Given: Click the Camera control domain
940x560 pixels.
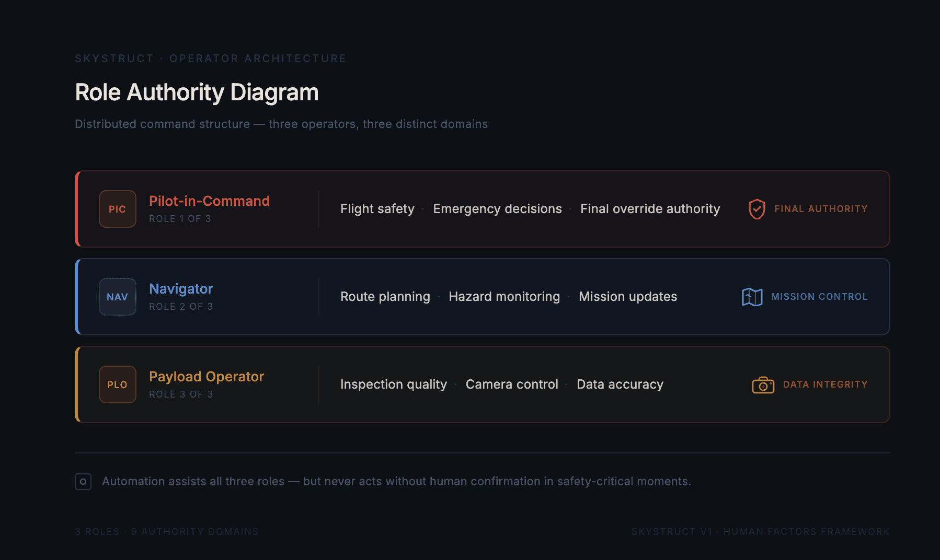Looking at the screenshot, I should tap(512, 384).
